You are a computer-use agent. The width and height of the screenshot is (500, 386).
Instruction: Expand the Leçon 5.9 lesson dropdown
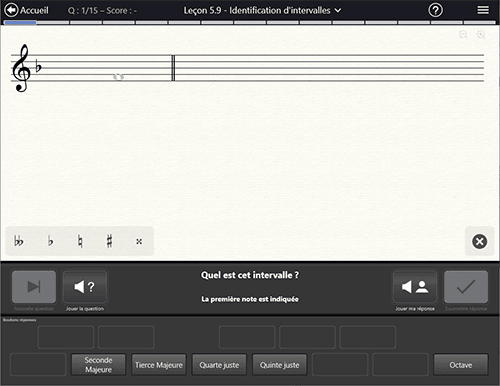262,10
